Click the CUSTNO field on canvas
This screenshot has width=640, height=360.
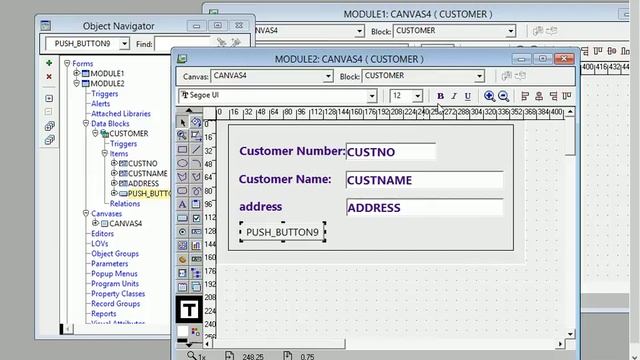[x=391, y=152]
